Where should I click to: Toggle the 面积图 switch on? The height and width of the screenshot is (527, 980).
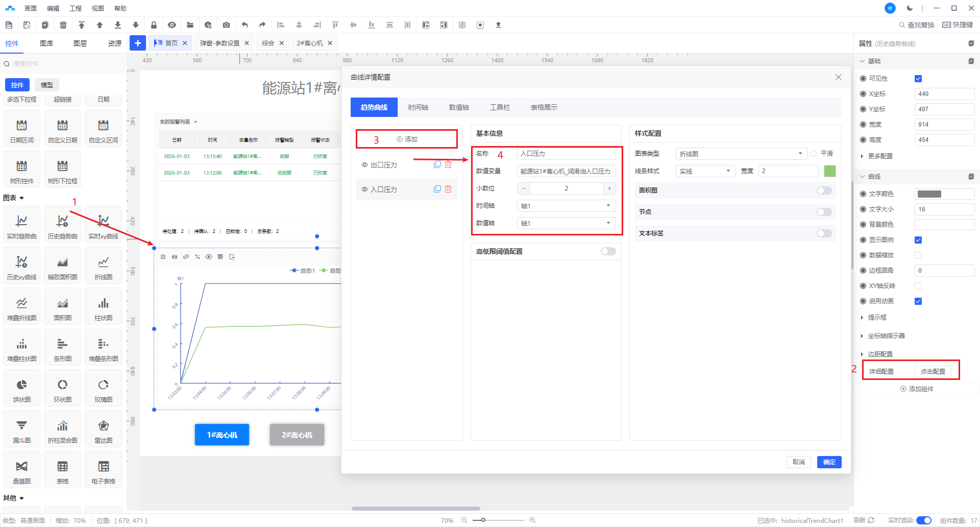coord(824,190)
